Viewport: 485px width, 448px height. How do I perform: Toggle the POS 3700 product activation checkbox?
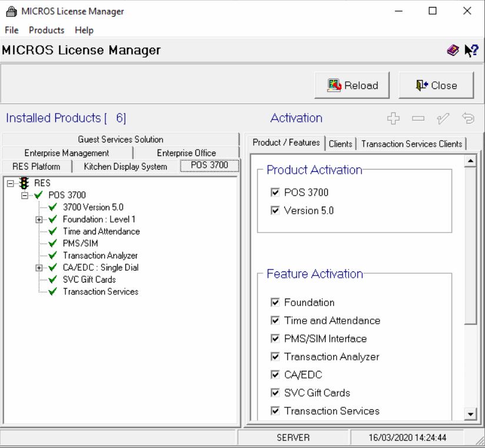275,193
